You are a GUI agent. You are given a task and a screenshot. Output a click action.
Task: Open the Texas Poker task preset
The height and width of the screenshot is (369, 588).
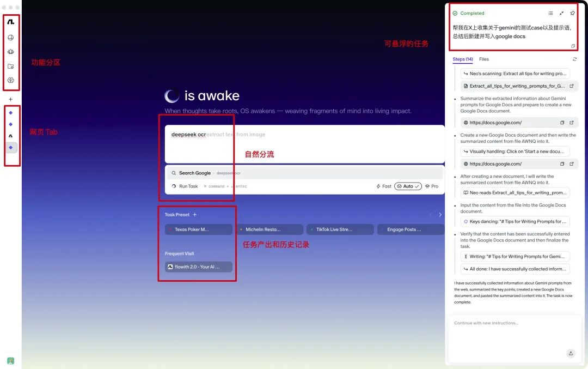[199, 229]
